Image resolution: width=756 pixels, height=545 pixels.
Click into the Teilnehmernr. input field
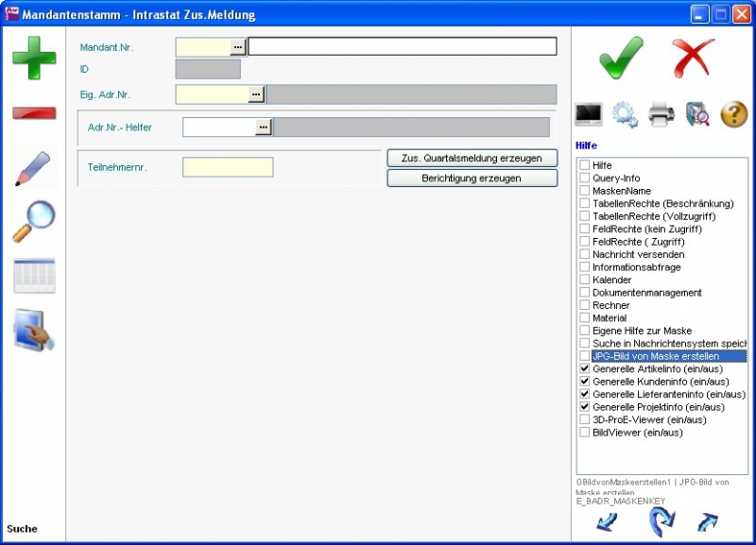click(x=228, y=167)
